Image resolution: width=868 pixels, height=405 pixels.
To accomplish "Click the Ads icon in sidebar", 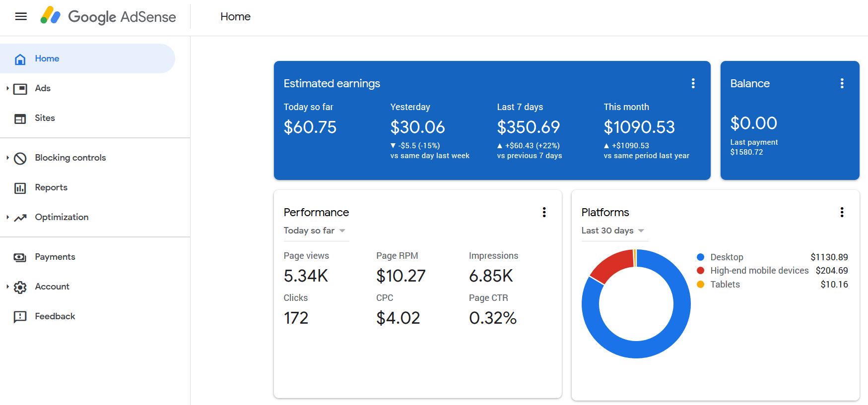I will pos(20,89).
